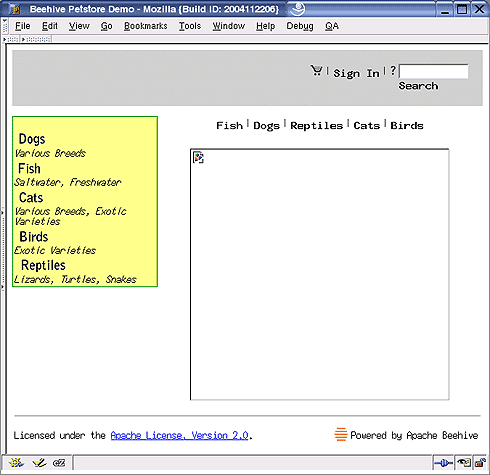Open Navigator via status bar icon
Image resolution: width=490 pixels, height=475 pixels.
(16, 463)
